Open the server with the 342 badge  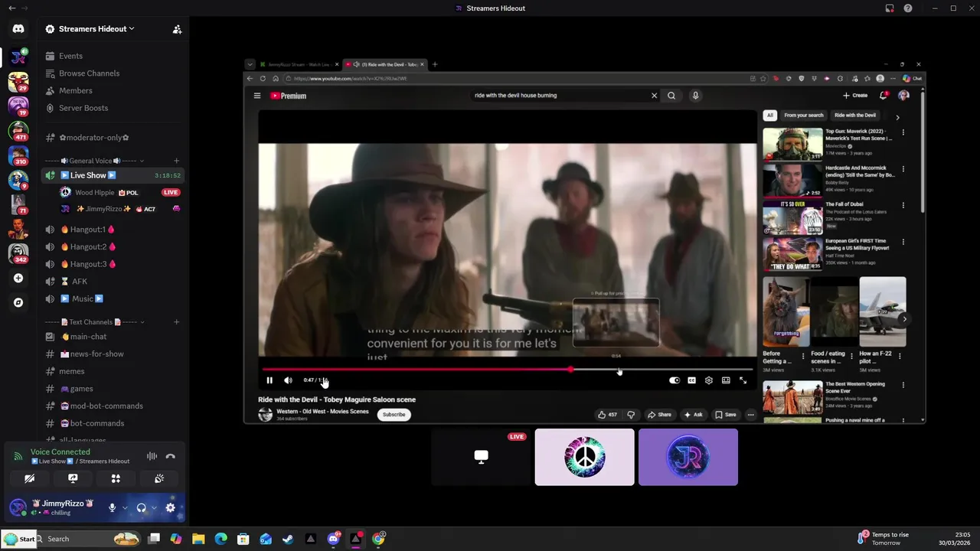[x=18, y=253]
